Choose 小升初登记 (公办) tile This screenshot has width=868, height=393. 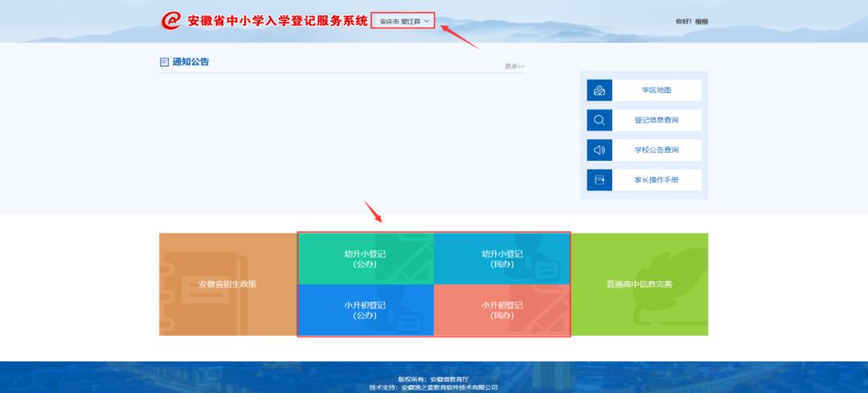[365, 310]
